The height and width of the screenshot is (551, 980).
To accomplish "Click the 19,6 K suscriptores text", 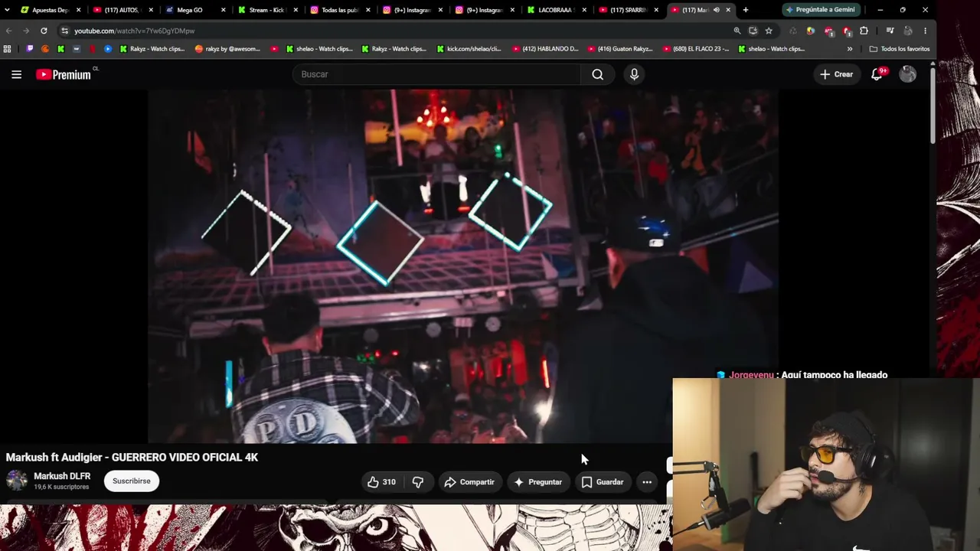I will pos(61,487).
